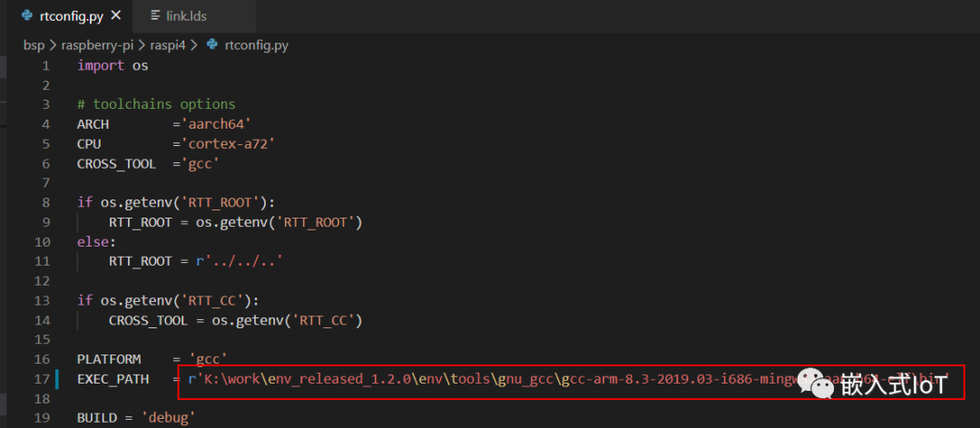This screenshot has height=428, width=980.
Task: Click the BUILD = 'debug' line
Action: tap(136, 417)
